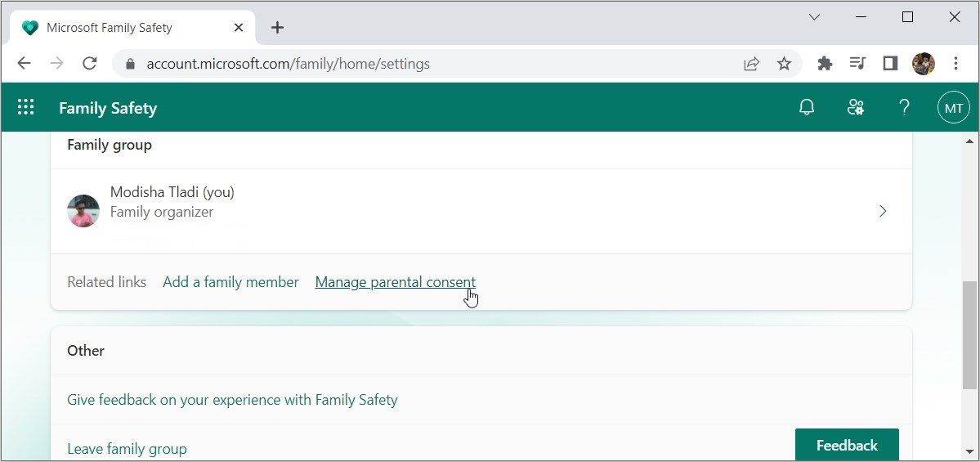
Task: Click Give feedback on Family Safety link
Action: pos(232,400)
